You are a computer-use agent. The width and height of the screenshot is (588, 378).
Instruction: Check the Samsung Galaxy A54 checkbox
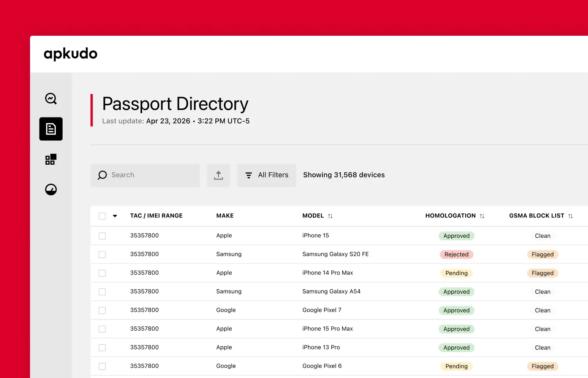pos(102,292)
